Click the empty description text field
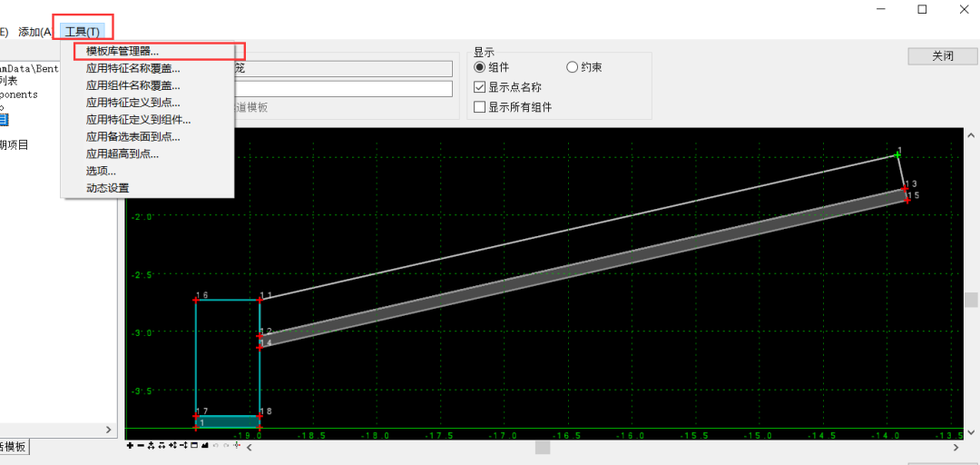Viewport: 980px width, 465px height. click(343, 88)
